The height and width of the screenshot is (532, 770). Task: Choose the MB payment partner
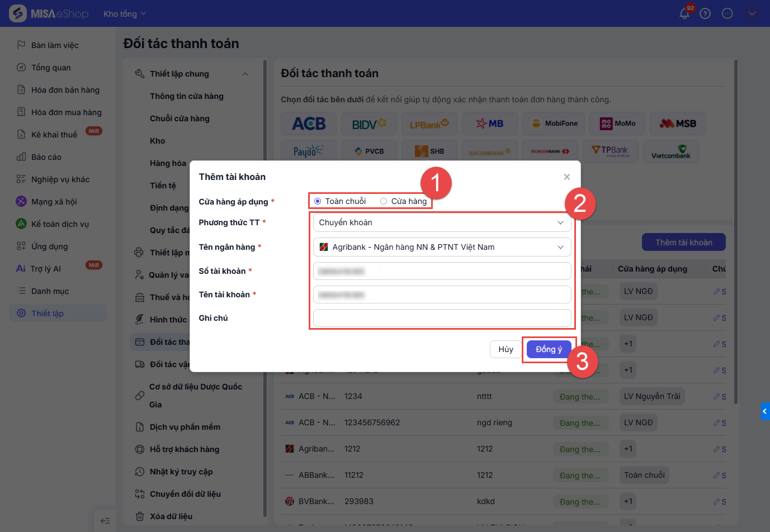pos(490,123)
